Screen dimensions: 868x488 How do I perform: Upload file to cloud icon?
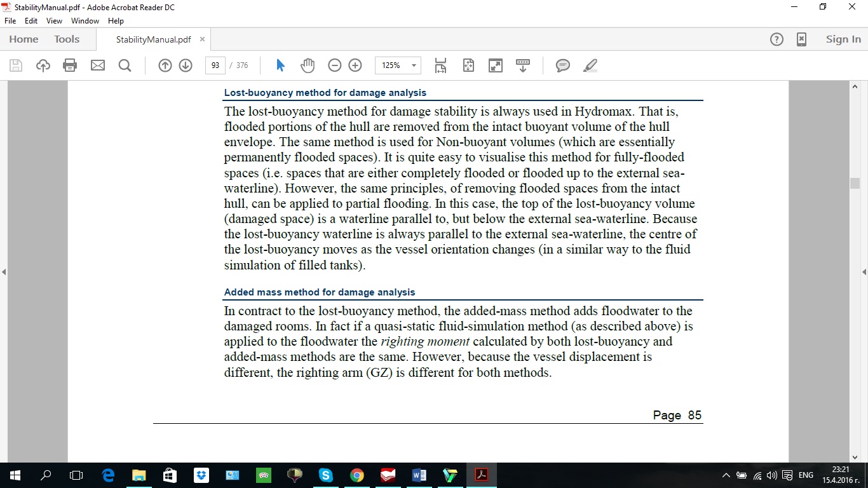tap(43, 65)
